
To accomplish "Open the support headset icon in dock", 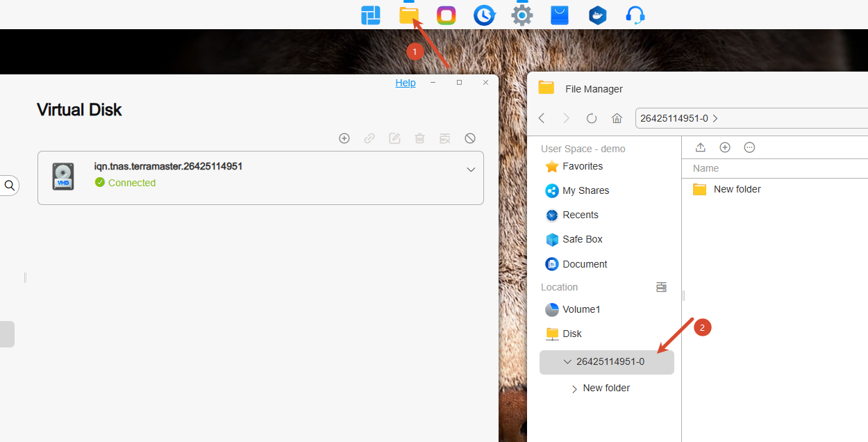I will pyautogui.click(x=635, y=15).
